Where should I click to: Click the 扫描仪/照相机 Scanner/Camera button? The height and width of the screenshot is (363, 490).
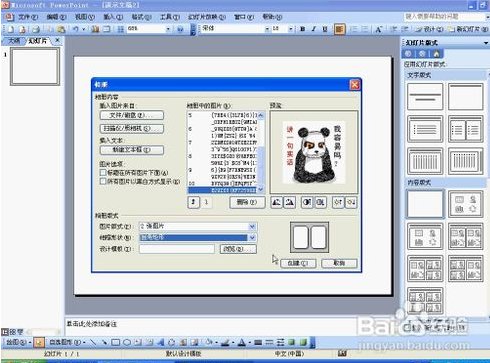pos(132,128)
